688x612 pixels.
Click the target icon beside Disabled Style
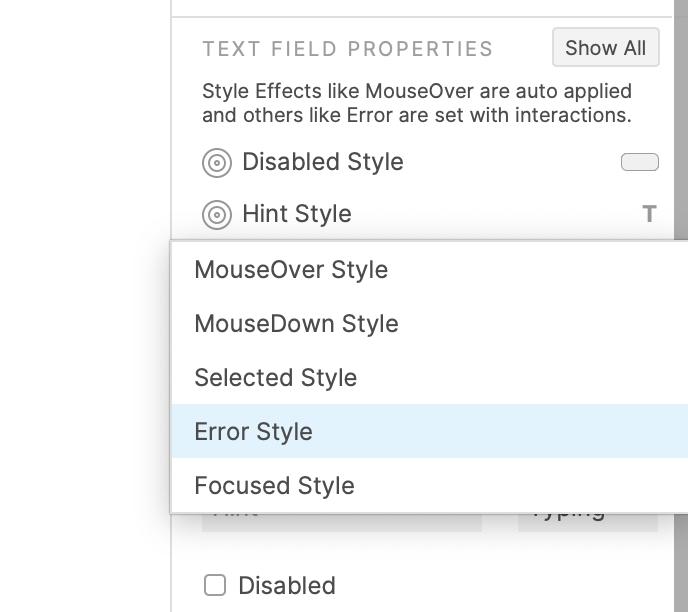(217, 163)
